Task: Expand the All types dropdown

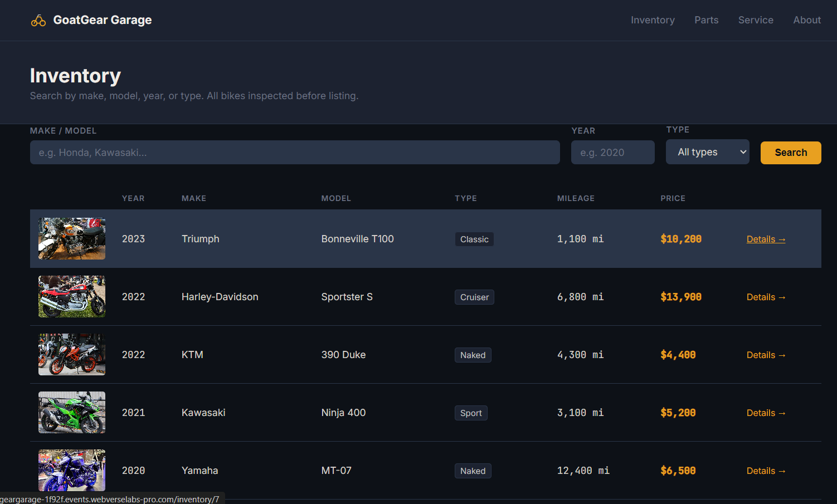Action: click(x=708, y=152)
